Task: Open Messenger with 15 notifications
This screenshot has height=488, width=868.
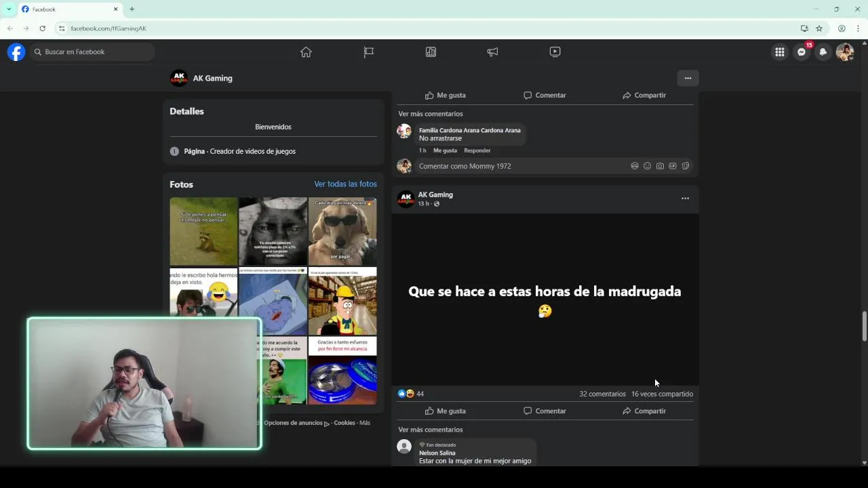Action: 802,52
